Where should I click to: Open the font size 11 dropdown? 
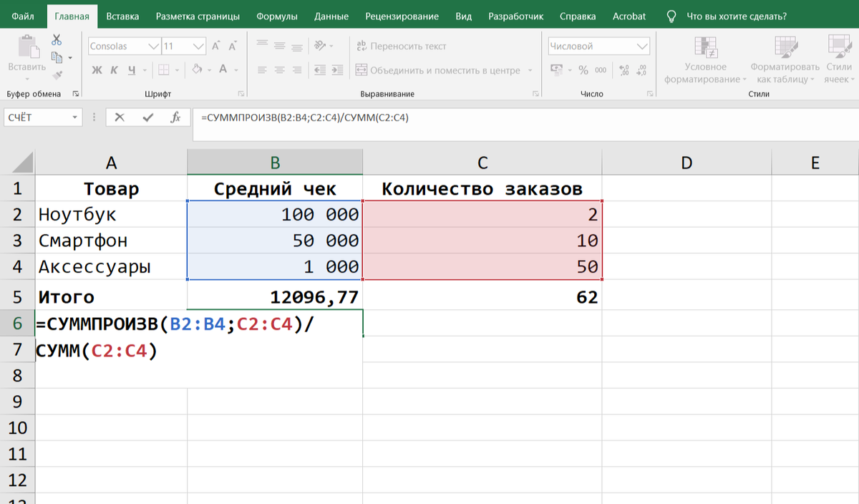click(x=200, y=46)
